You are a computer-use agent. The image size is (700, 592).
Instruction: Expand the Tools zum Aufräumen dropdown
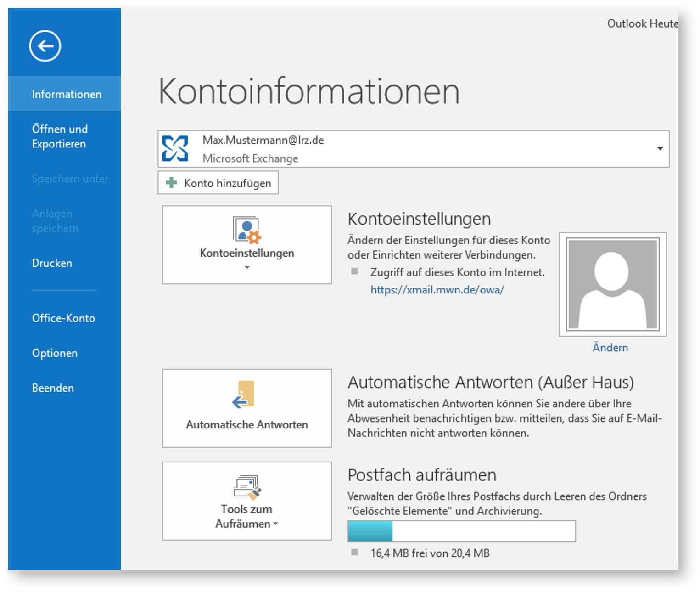click(x=276, y=524)
